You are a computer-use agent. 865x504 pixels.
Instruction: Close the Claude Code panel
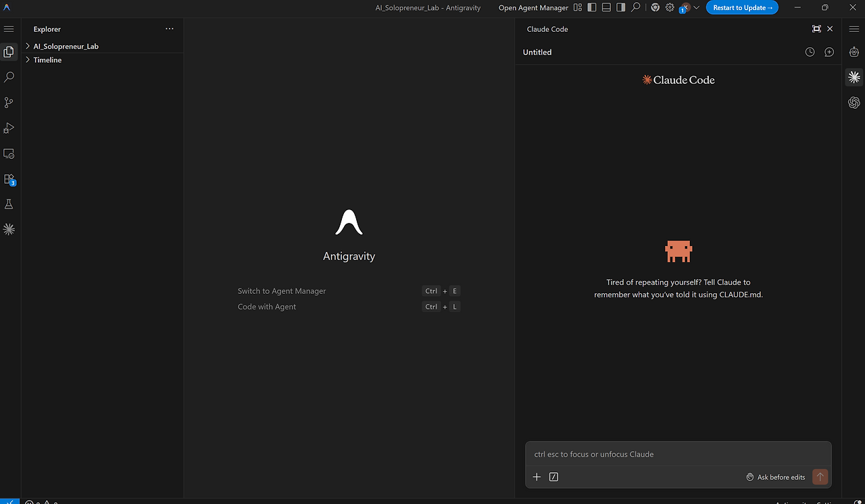(830, 29)
